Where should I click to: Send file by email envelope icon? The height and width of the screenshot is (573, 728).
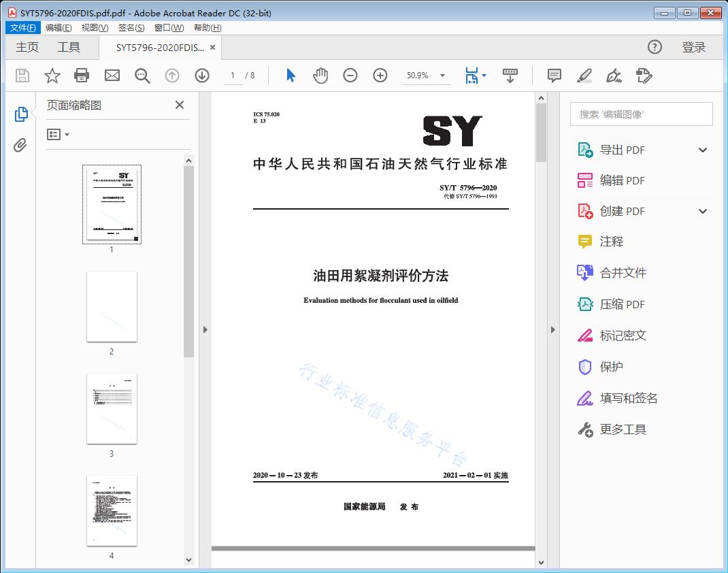(112, 76)
